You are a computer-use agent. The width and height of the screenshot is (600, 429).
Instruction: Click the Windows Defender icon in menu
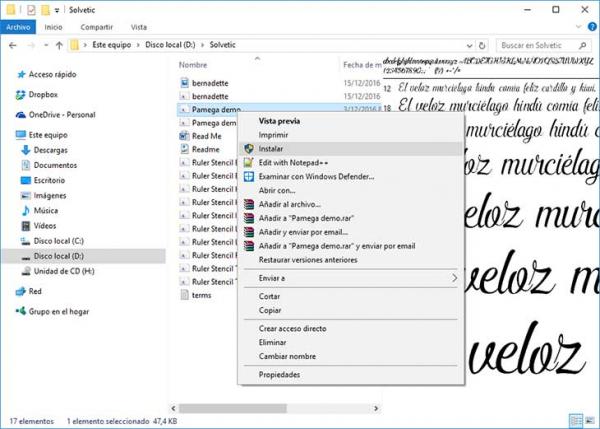tap(249, 176)
